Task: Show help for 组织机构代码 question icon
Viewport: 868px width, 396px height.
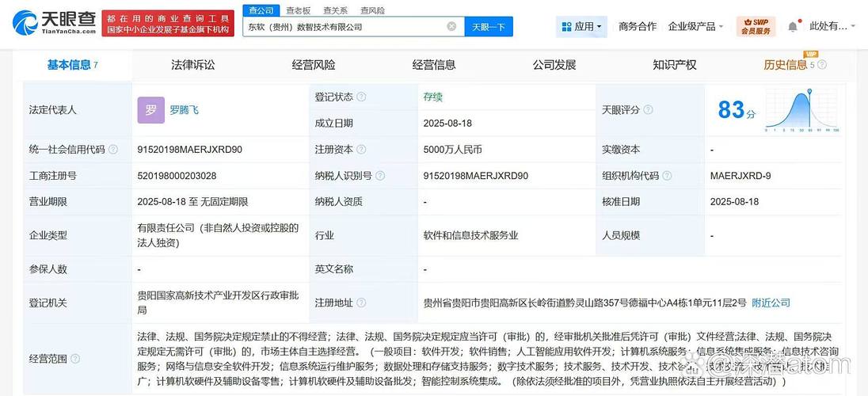Action: click(667, 176)
